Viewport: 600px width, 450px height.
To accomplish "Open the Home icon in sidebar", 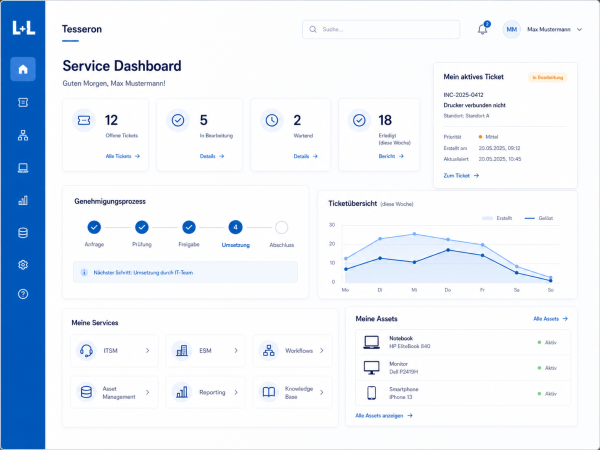I will [23, 69].
